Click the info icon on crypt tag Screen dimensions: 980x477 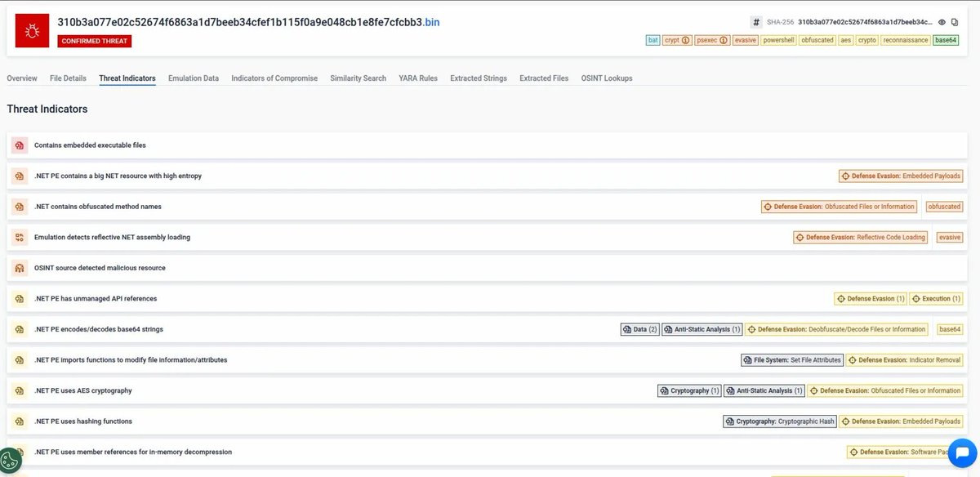click(x=685, y=39)
